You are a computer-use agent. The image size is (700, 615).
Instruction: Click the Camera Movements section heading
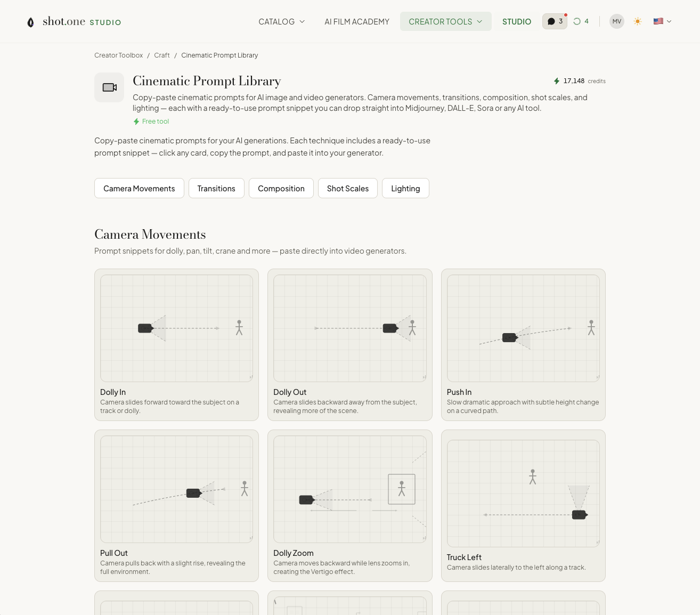click(150, 234)
